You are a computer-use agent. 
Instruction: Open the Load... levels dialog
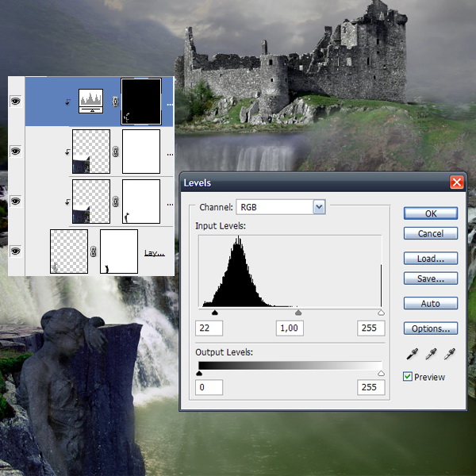tap(430, 259)
